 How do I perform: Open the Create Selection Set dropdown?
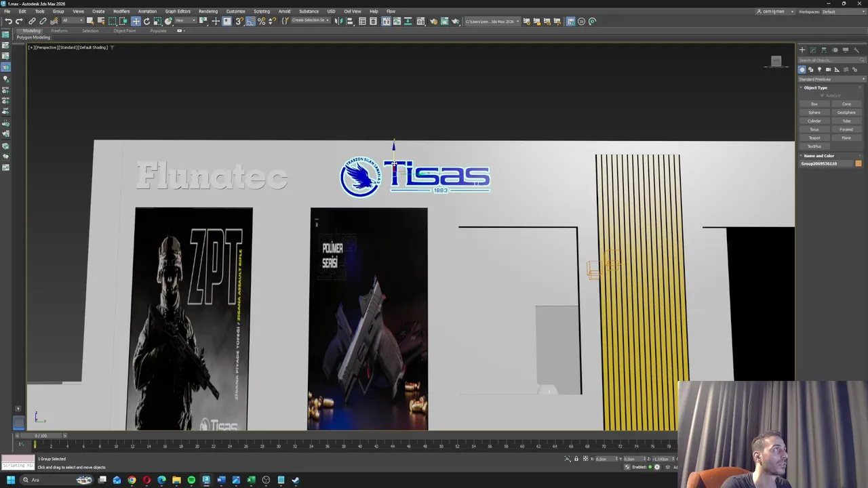pyautogui.click(x=310, y=21)
